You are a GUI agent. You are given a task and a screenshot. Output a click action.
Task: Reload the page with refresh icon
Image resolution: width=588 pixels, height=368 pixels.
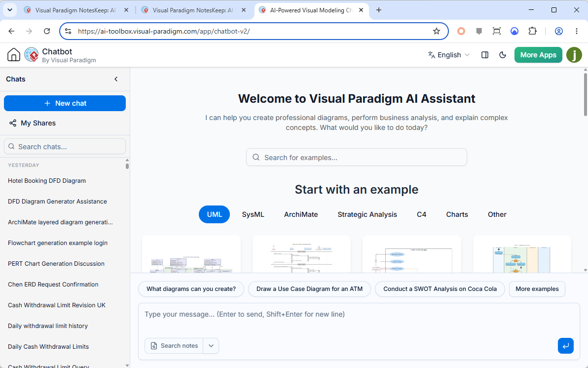(47, 31)
